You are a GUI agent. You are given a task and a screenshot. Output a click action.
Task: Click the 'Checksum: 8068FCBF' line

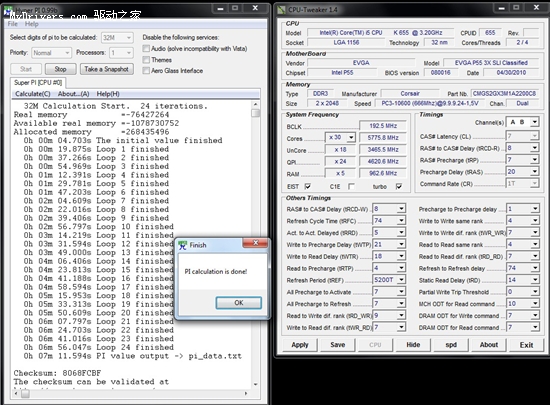(x=57, y=373)
